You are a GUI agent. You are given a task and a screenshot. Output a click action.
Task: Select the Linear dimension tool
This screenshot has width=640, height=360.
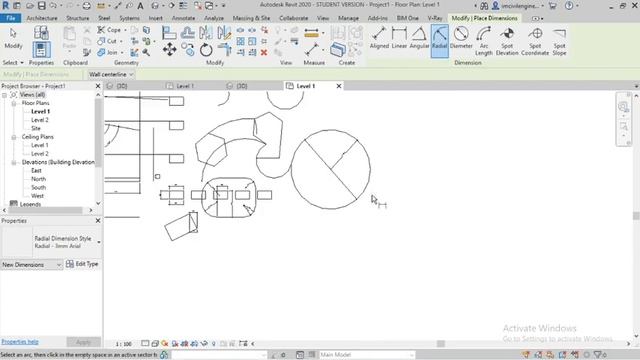[x=399, y=38]
